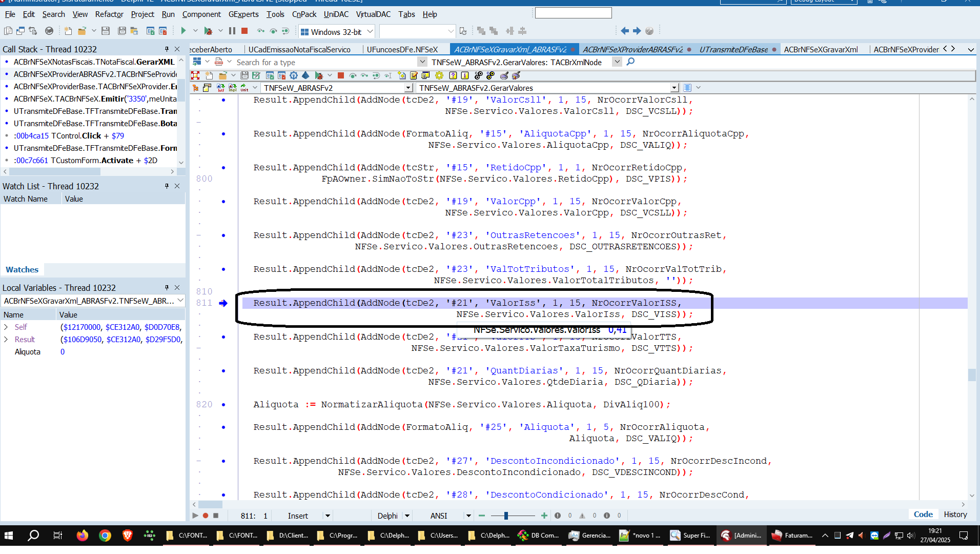The width and height of the screenshot is (980, 554).
Task: Click the green Run button in main toolbar
Action: (x=183, y=31)
